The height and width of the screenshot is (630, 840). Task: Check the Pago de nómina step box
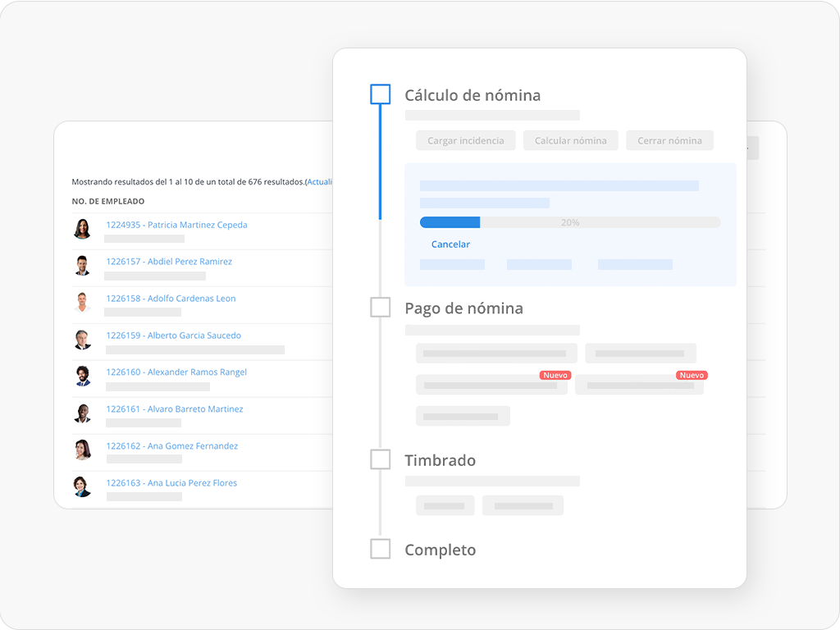[x=380, y=308]
